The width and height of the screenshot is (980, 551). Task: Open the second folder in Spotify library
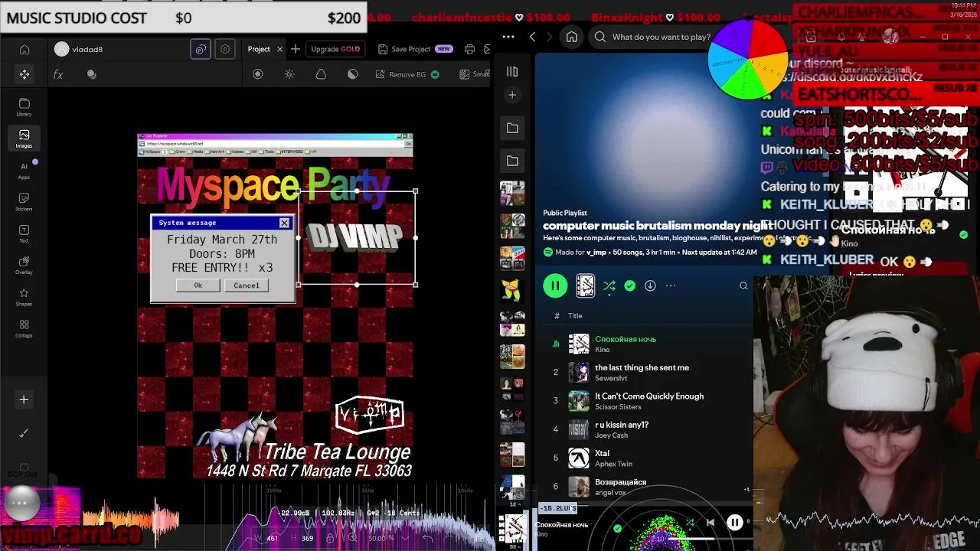pyautogui.click(x=512, y=161)
